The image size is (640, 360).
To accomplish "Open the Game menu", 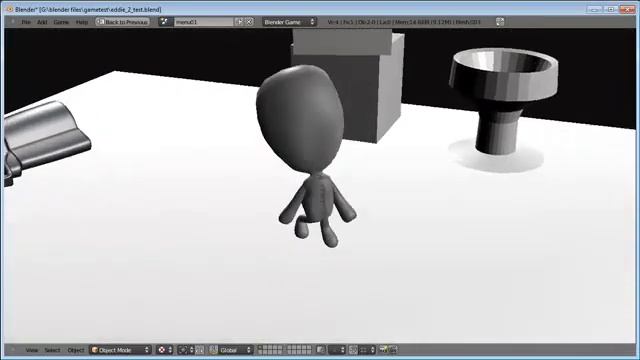I will (x=61, y=22).
